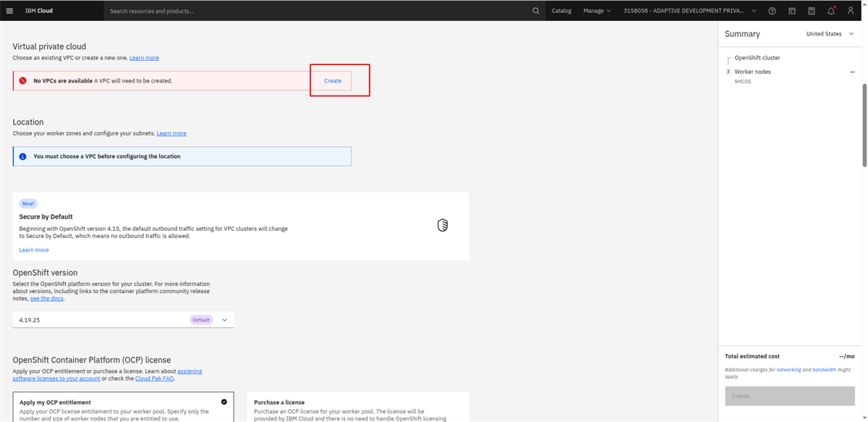This screenshot has width=868, height=422.
Task: Select Apply my OCP entitlement option
Action: point(123,408)
